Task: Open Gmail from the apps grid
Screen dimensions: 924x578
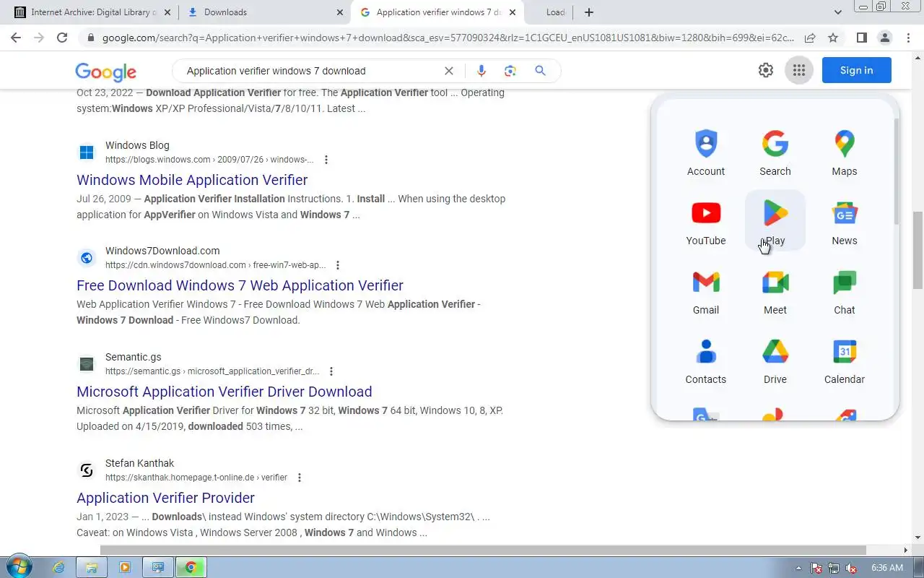Action: [x=705, y=292]
